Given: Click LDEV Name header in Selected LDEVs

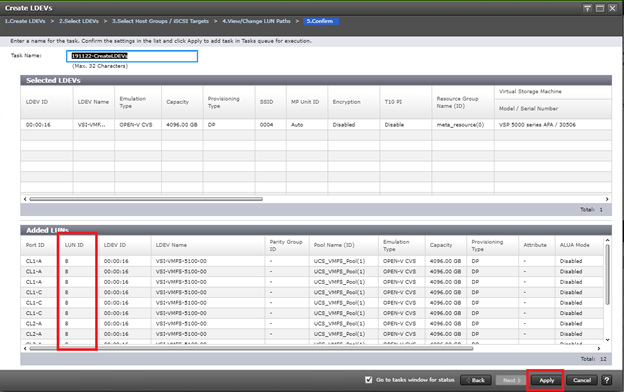Looking at the screenshot, I should coord(94,102).
